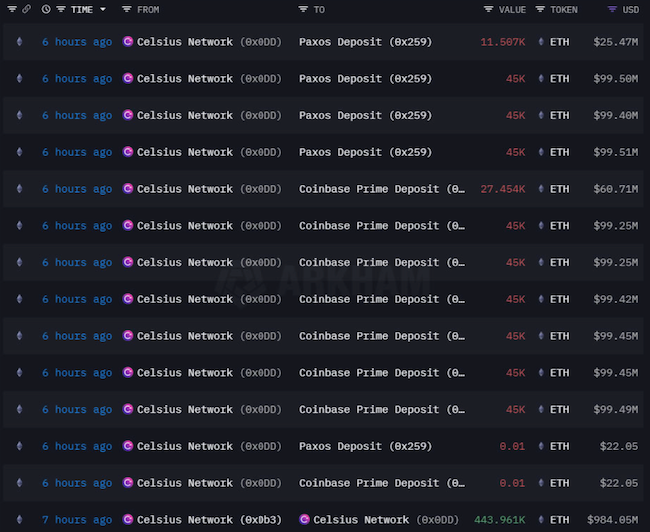Open the leftmost chain filter icon in header

[x=12, y=9]
